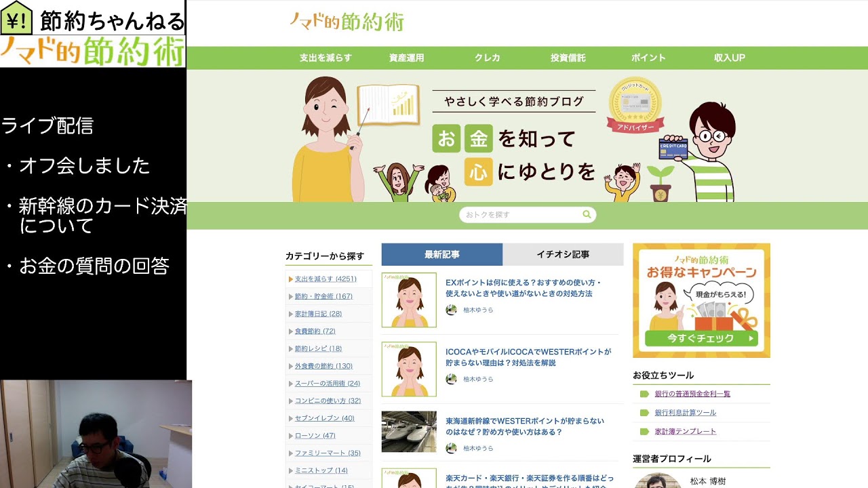This screenshot has width=868, height=488.
Task: Open article EXポイントは何に使える？
Action: tap(524, 288)
